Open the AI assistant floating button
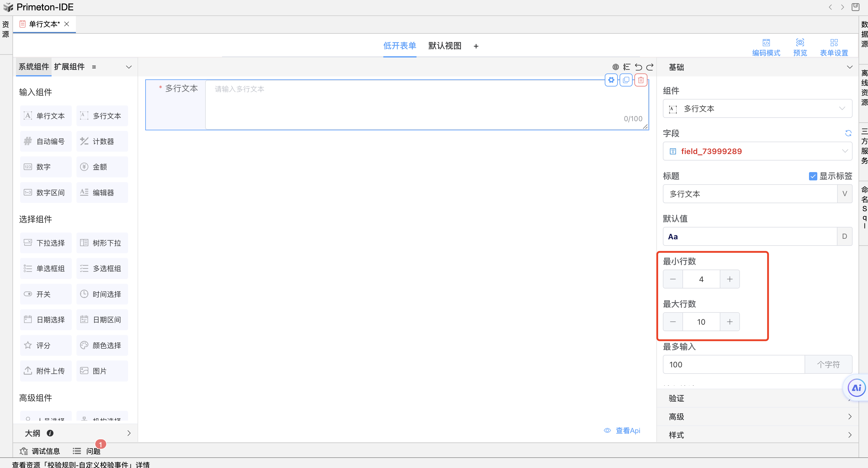 856,388
